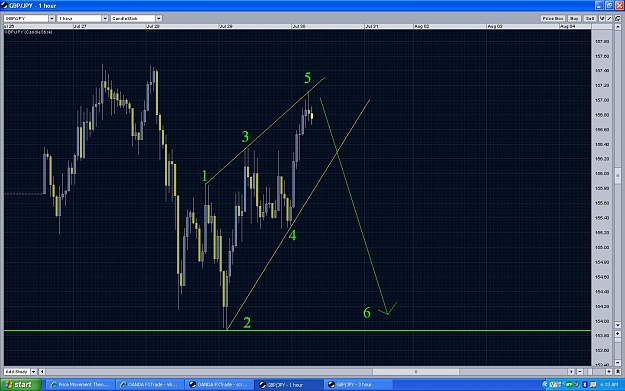Click the horizontal zoom out minus button
The height and width of the screenshot is (391, 625).
580,371
